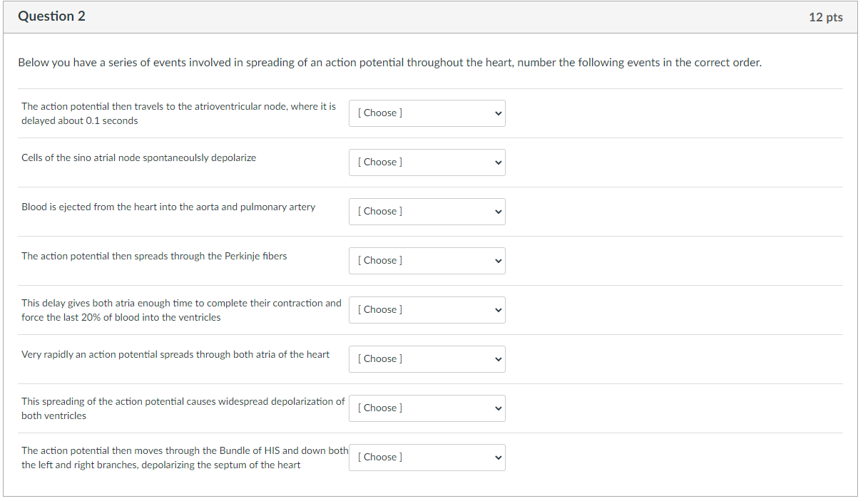
Task: Click the text mentioning Perkinje fibers
Action: [x=154, y=256]
